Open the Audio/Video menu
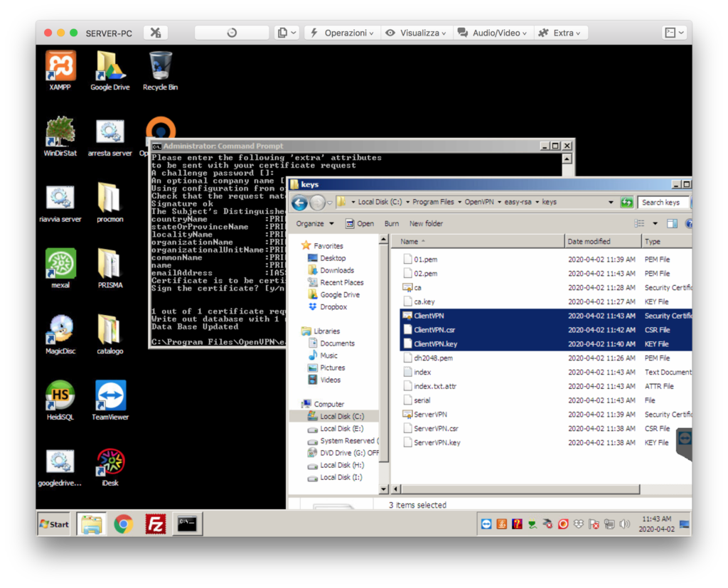 [x=492, y=33]
